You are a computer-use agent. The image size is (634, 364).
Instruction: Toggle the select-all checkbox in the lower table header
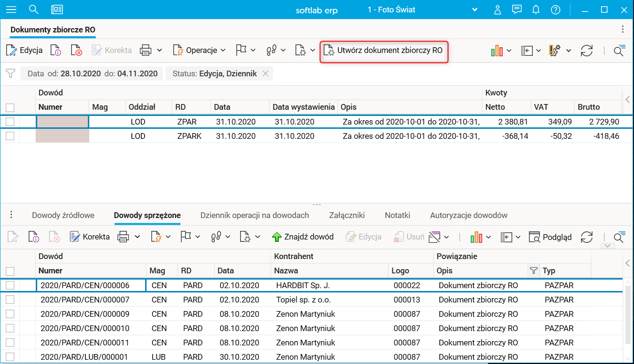(x=10, y=271)
